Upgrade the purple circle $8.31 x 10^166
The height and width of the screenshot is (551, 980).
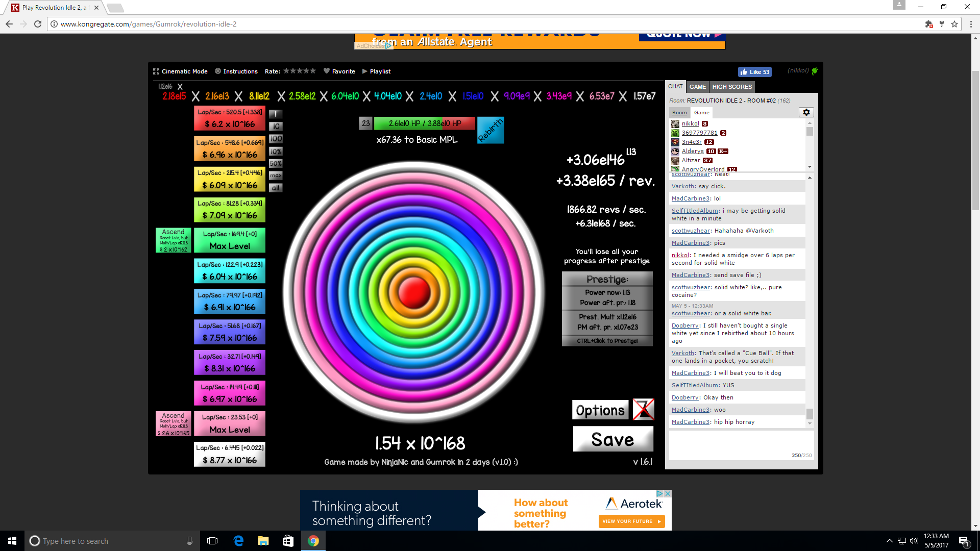tap(230, 363)
